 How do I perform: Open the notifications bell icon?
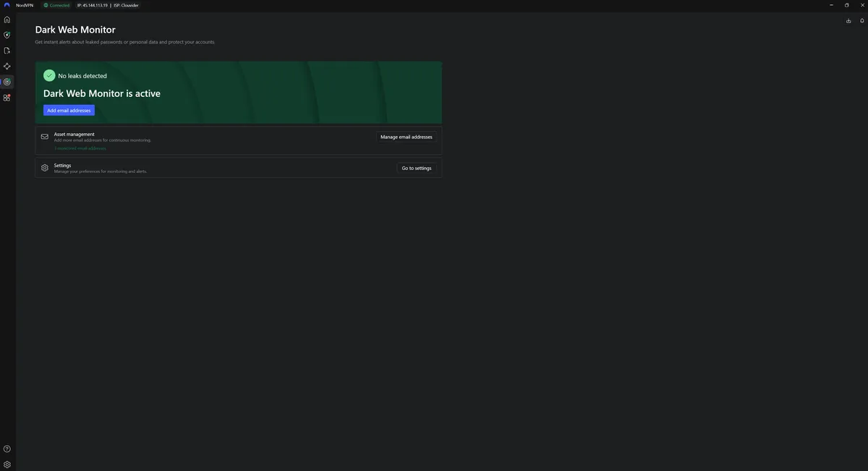861,21
